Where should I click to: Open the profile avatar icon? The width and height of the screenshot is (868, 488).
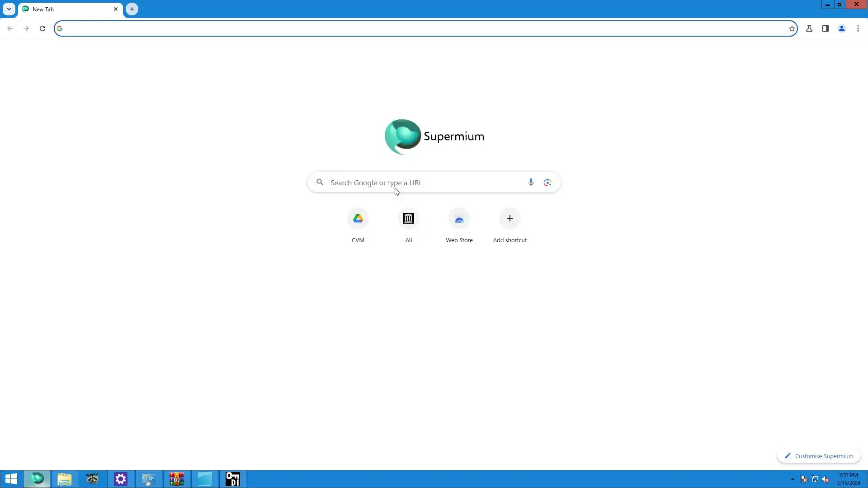click(842, 28)
